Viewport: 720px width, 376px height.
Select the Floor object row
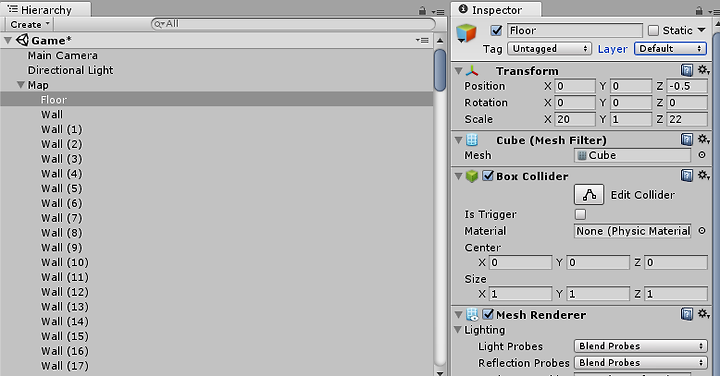coord(216,99)
